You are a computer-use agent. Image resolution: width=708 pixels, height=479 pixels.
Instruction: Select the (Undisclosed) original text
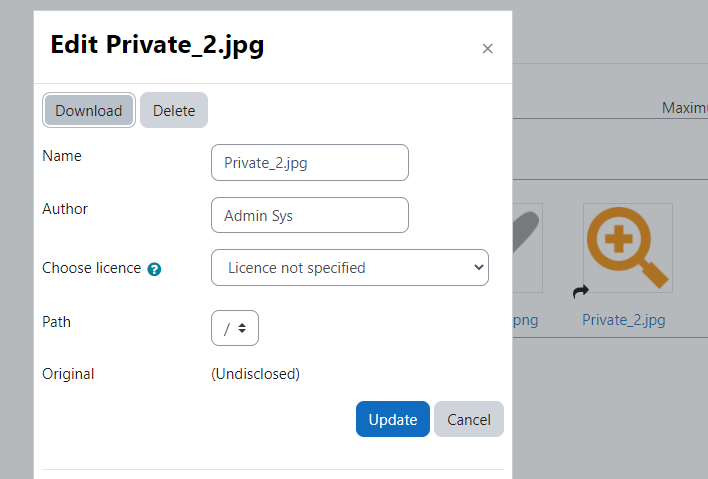pyautogui.click(x=256, y=374)
